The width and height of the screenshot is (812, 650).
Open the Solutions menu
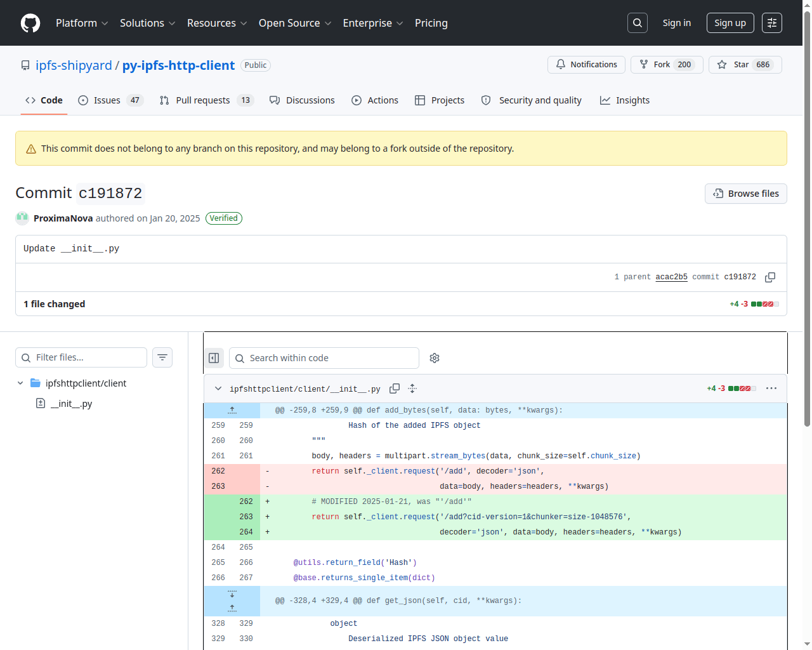[148, 23]
